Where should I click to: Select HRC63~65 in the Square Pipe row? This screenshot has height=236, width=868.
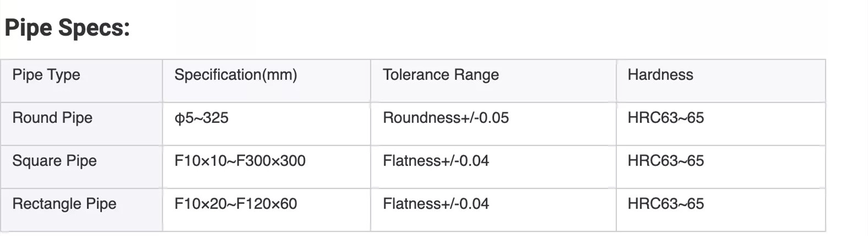pyautogui.click(x=666, y=161)
